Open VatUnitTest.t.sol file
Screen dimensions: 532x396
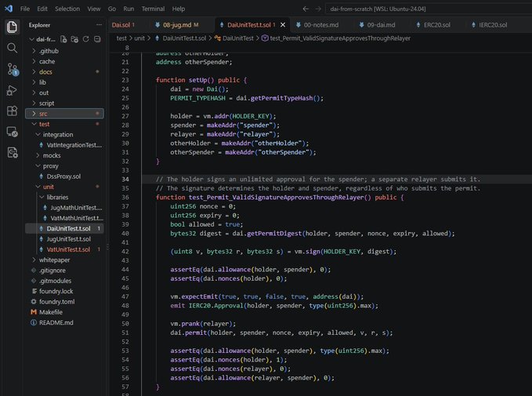tap(64, 249)
